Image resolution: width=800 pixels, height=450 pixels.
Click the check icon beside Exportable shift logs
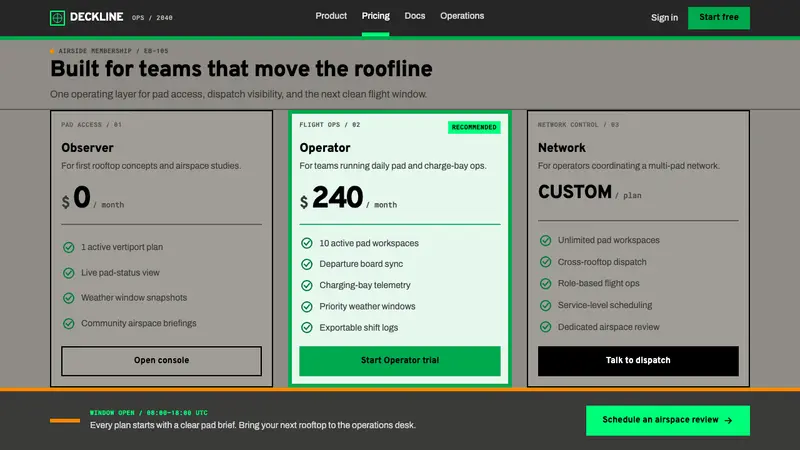pos(307,328)
